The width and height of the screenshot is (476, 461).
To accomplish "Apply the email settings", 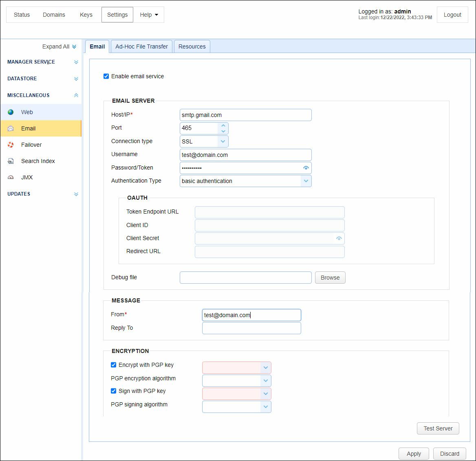I will (x=414, y=453).
